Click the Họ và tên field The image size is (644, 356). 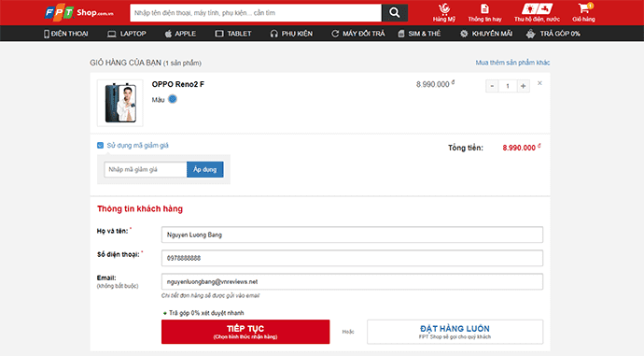[x=352, y=235]
